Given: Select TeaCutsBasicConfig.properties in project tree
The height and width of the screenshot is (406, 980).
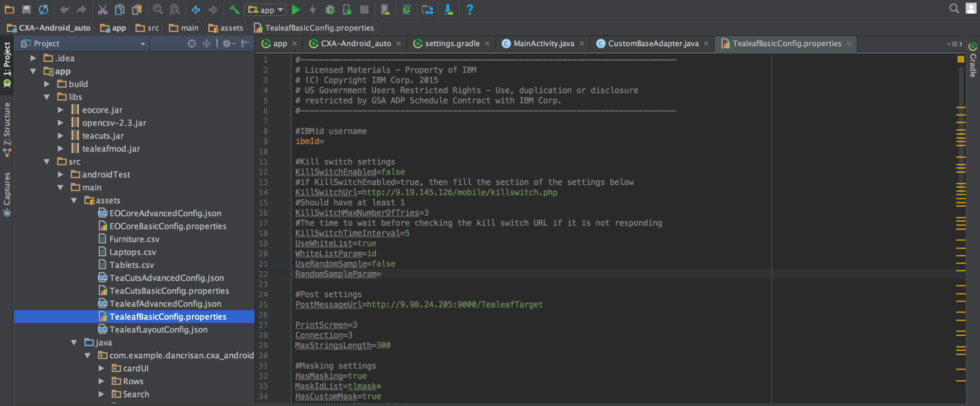Looking at the screenshot, I should click(169, 291).
